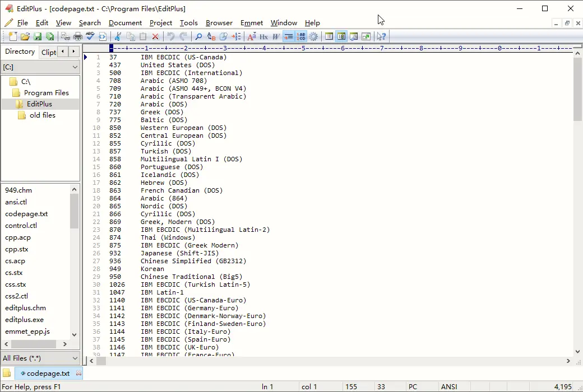583x392 pixels.
Task: Open Preferences with the gear icon
Action: click(313, 36)
